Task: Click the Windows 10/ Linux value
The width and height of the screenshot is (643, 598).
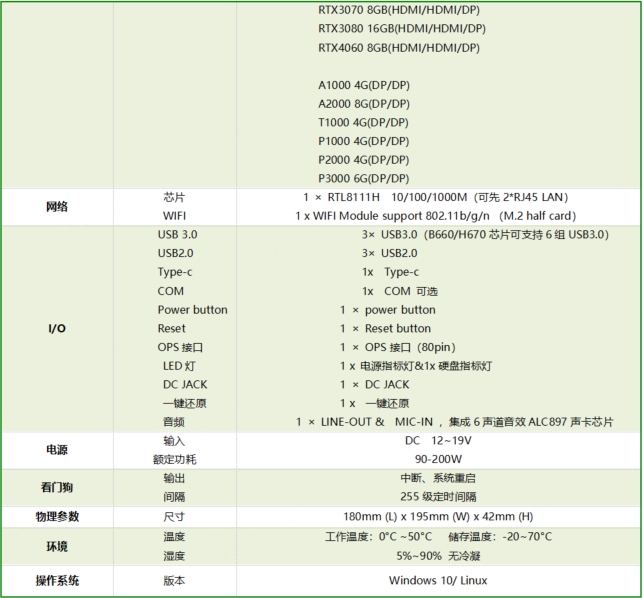Action: pyautogui.click(x=438, y=581)
